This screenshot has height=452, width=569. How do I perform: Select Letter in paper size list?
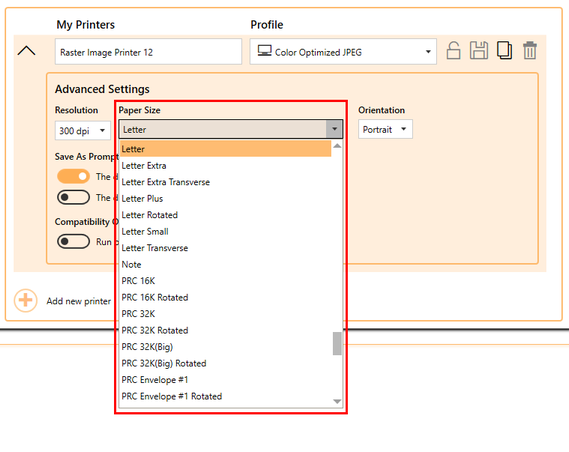[225, 149]
